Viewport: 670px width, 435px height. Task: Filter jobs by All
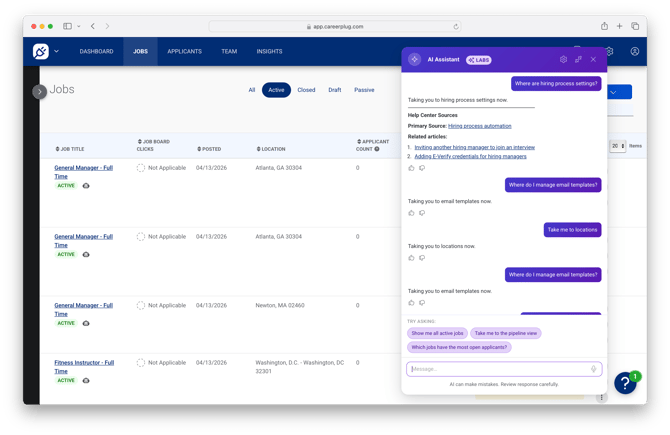(x=252, y=90)
